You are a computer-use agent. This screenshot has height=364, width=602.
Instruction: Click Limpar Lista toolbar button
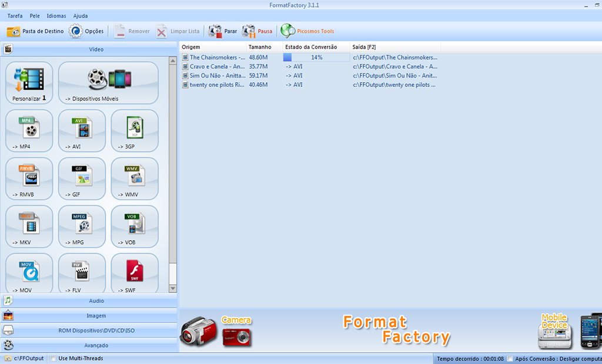click(x=178, y=32)
